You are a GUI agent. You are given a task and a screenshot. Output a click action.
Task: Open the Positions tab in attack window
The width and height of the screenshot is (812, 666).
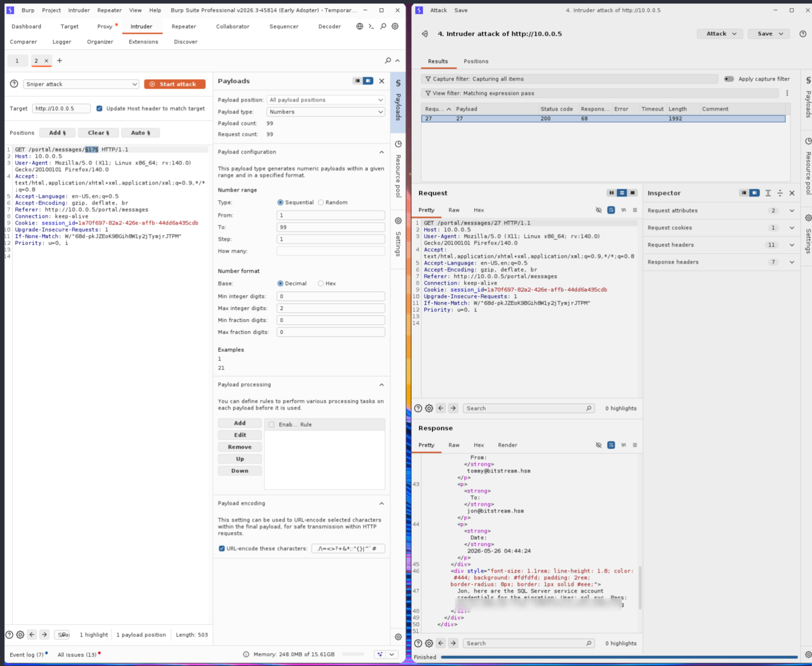pyautogui.click(x=476, y=61)
